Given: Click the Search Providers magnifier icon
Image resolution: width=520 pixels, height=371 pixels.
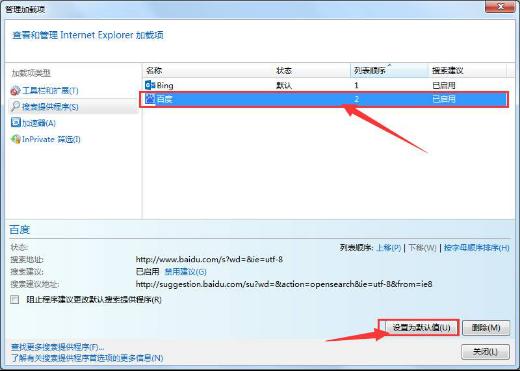Looking at the screenshot, I should click(x=16, y=106).
